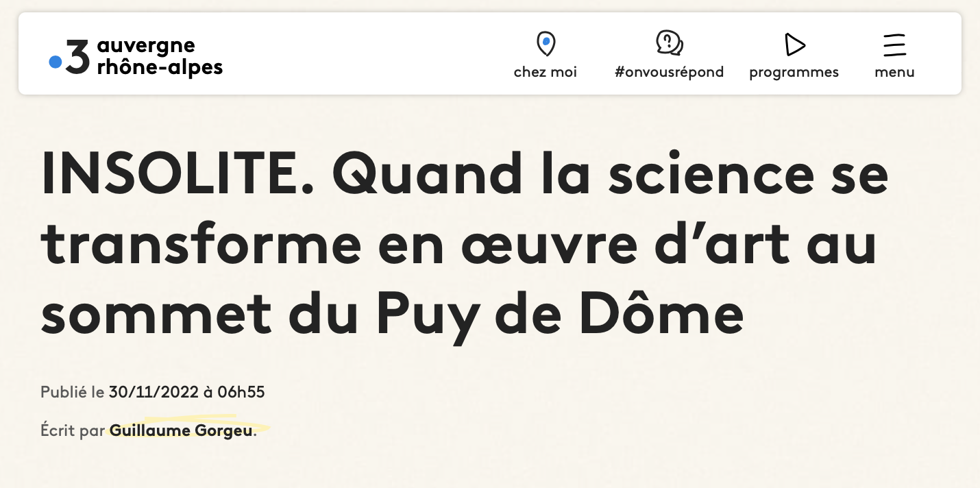980x488 pixels.
Task: Click the question speech bubble icon
Action: pyautogui.click(x=670, y=44)
